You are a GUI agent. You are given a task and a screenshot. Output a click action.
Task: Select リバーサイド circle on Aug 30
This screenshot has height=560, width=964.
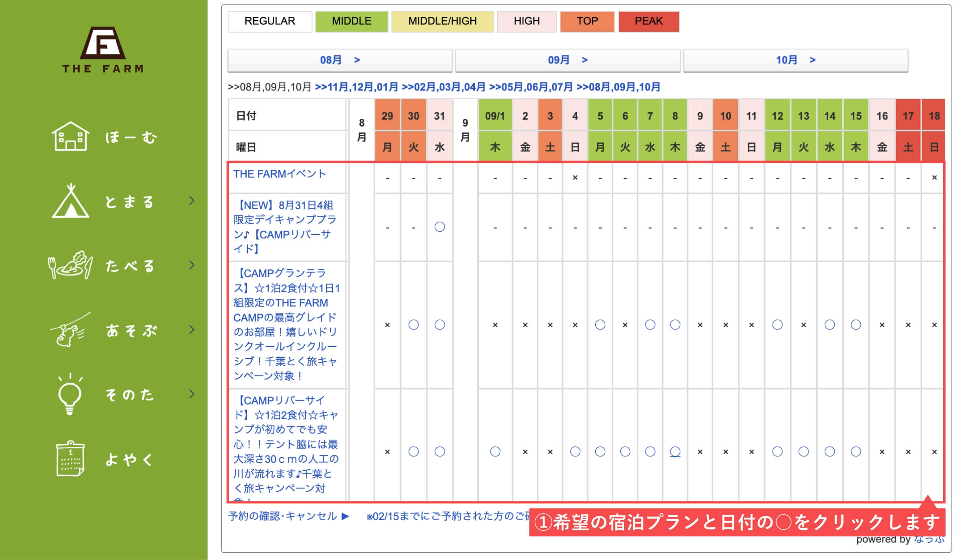414,452
